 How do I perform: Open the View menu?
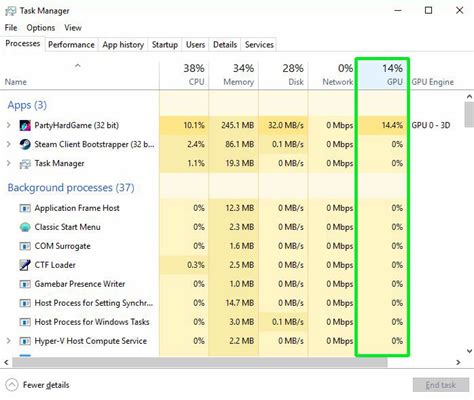(73, 28)
